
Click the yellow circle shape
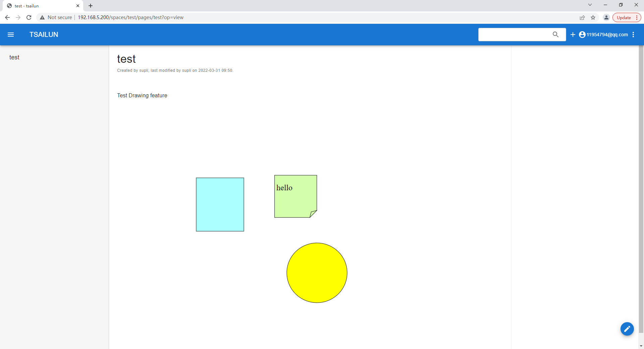(x=317, y=273)
